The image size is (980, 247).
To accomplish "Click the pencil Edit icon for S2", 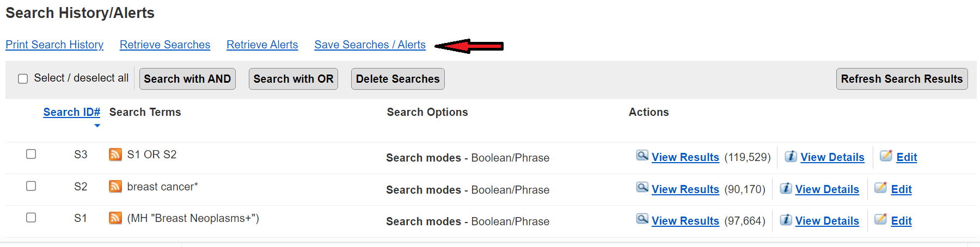I will [x=880, y=188].
